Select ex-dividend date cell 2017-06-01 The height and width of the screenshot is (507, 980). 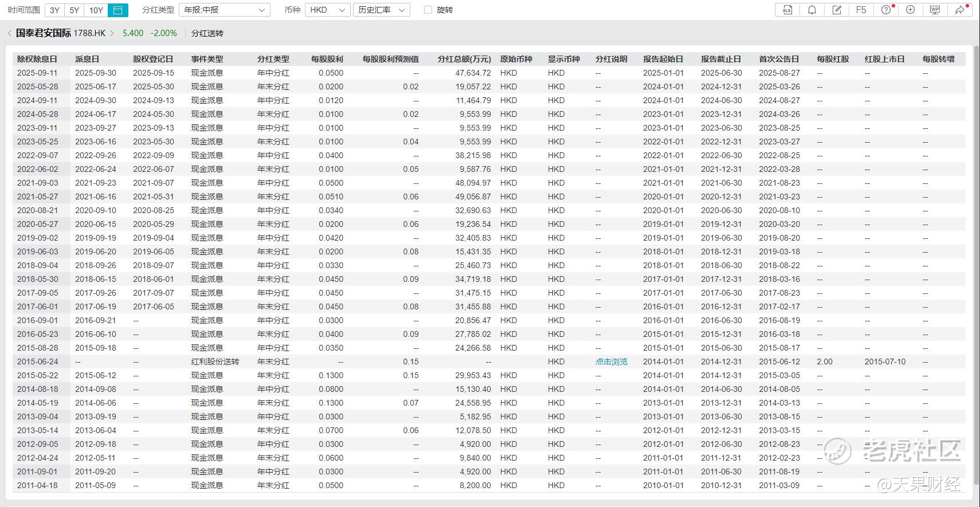37,306
